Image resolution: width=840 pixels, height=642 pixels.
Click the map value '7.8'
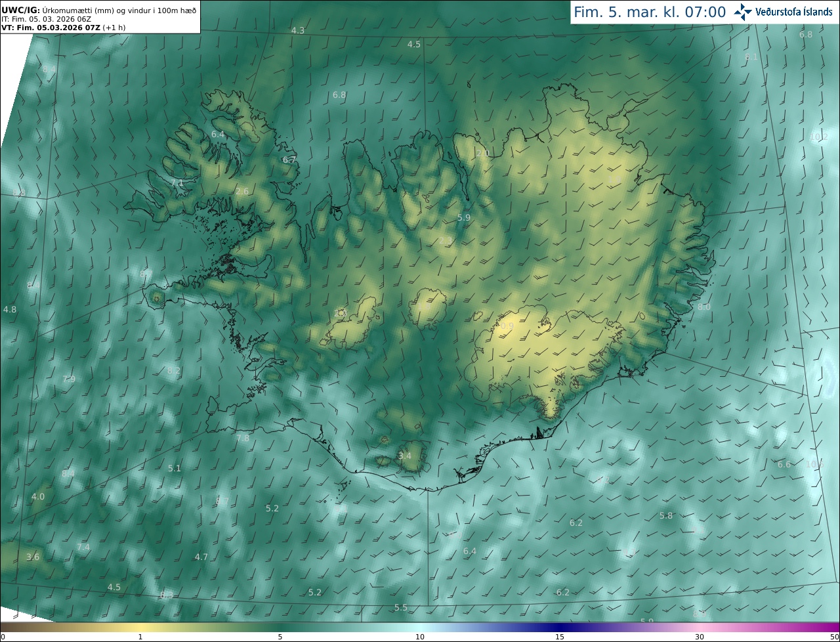pos(243,438)
